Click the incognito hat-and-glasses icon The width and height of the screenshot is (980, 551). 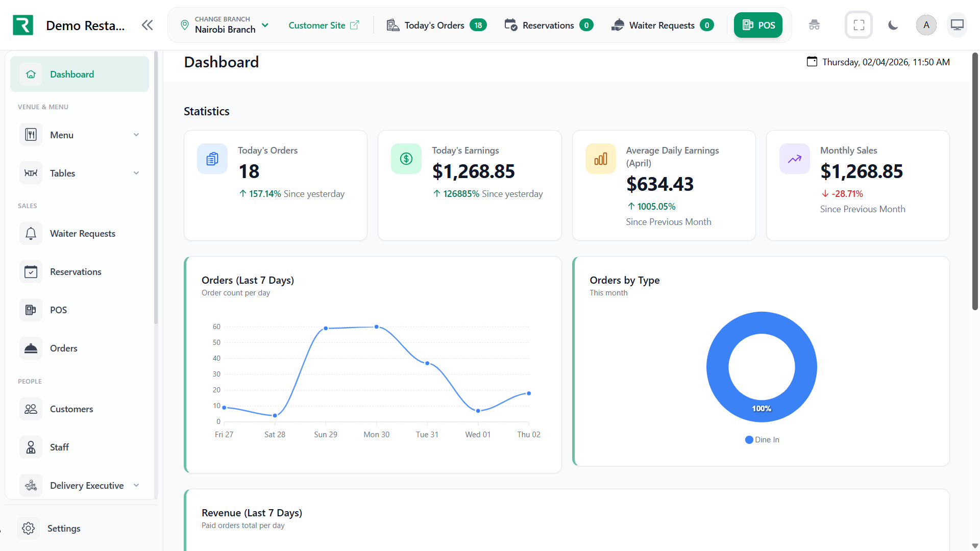pos(814,25)
